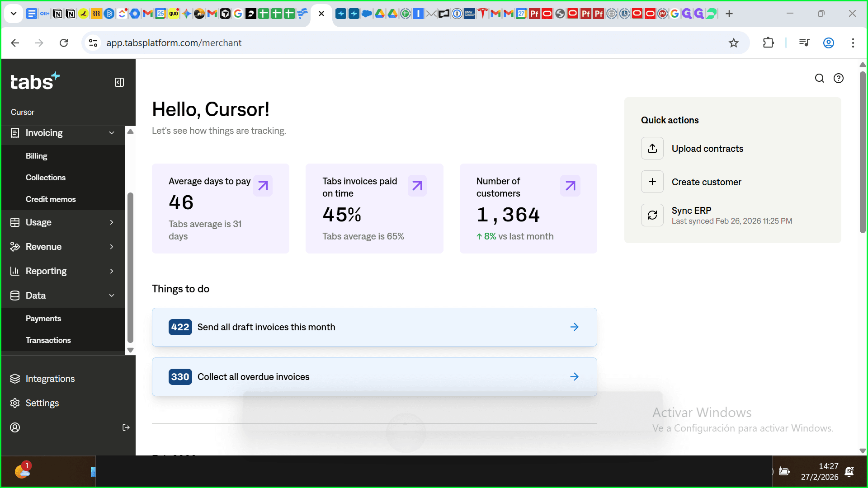Open the user profile icon in sidebar
The width and height of the screenshot is (868, 488).
tap(15, 427)
